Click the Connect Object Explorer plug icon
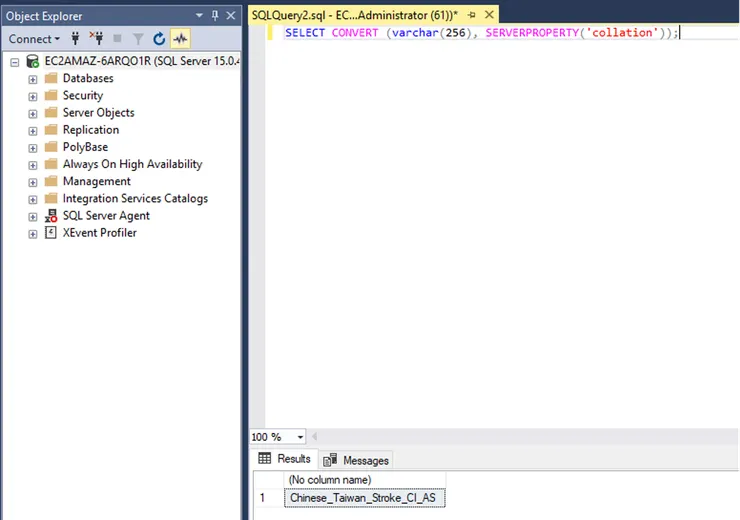This screenshot has height=520, width=740. (75, 39)
